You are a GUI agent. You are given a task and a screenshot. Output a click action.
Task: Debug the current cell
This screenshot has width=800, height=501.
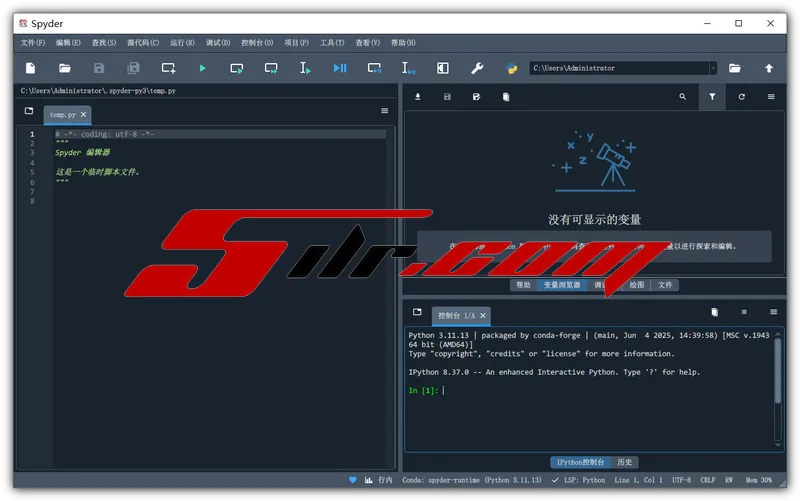pyautogui.click(x=374, y=68)
